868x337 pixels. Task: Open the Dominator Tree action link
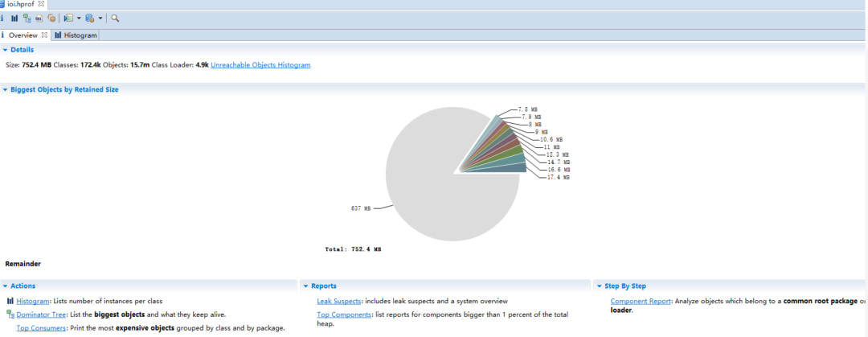pos(42,314)
